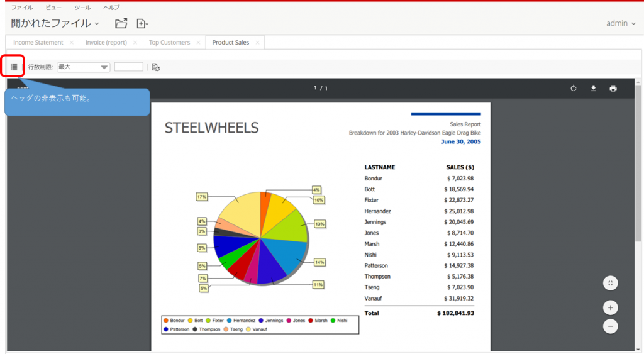644x354 pixels.
Task: Click the Vanauf sales value $ 31,919.32
Action: point(458,299)
